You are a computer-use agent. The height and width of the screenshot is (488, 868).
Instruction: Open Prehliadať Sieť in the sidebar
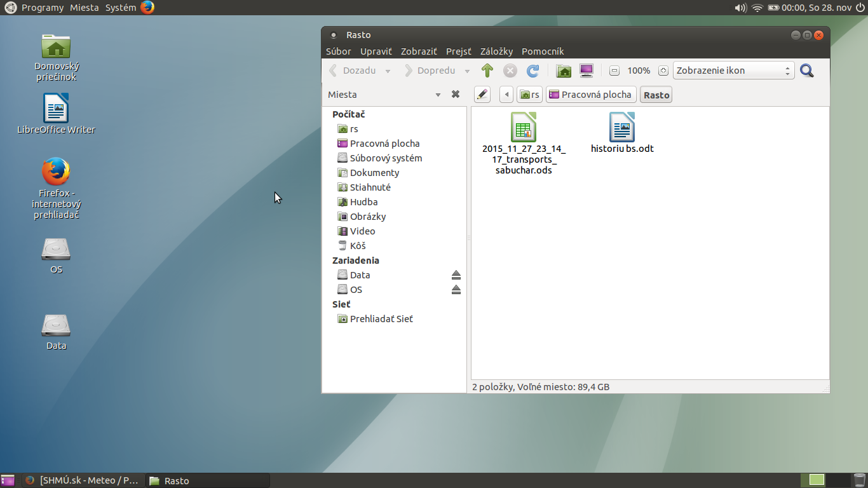pos(395,319)
